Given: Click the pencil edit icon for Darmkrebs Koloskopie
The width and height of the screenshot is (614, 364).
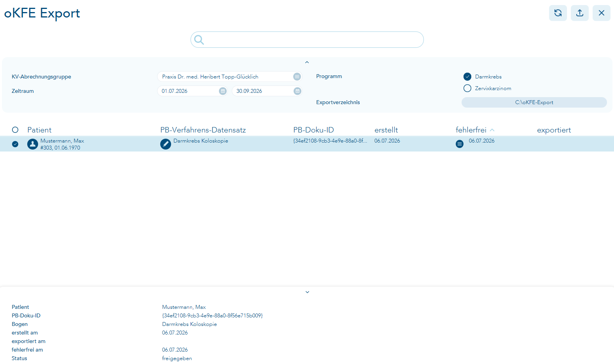Looking at the screenshot, I should click(x=166, y=144).
